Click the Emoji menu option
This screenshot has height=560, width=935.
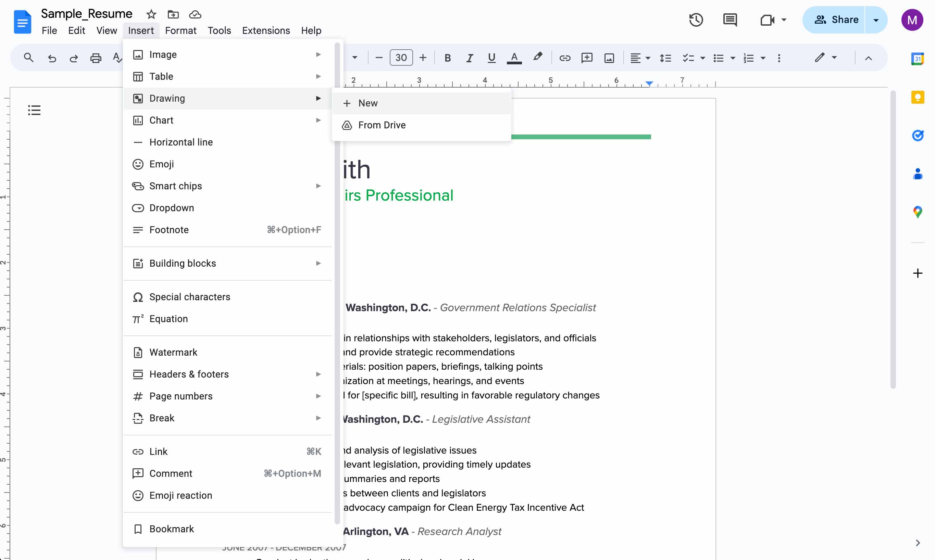coord(161,164)
